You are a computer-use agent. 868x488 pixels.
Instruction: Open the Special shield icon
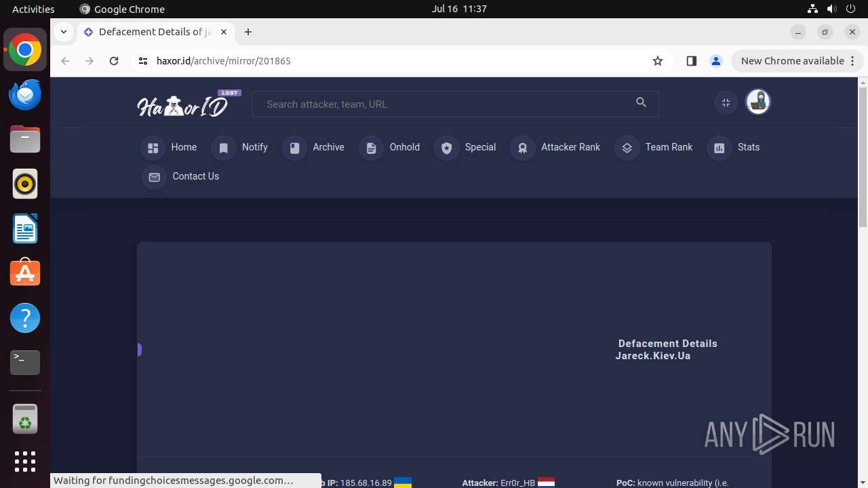pos(446,148)
